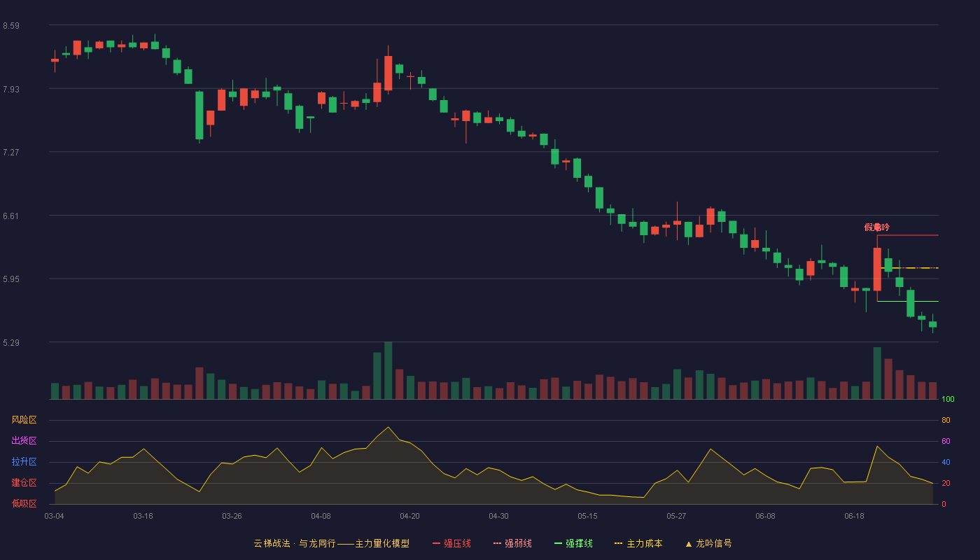This screenshot has width=980, height=560.
Task: Toggle the 强压线 legend item
Action: tap(451, 543)
